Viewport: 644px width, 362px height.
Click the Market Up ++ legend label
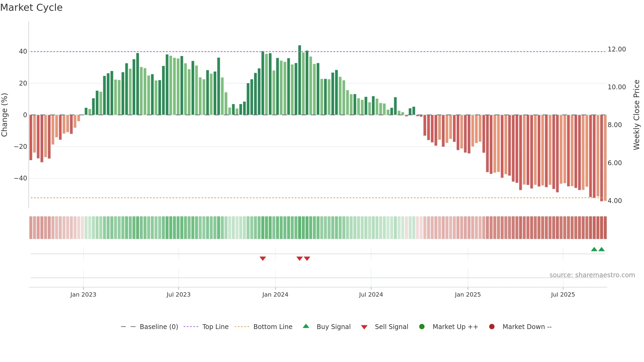455,327
